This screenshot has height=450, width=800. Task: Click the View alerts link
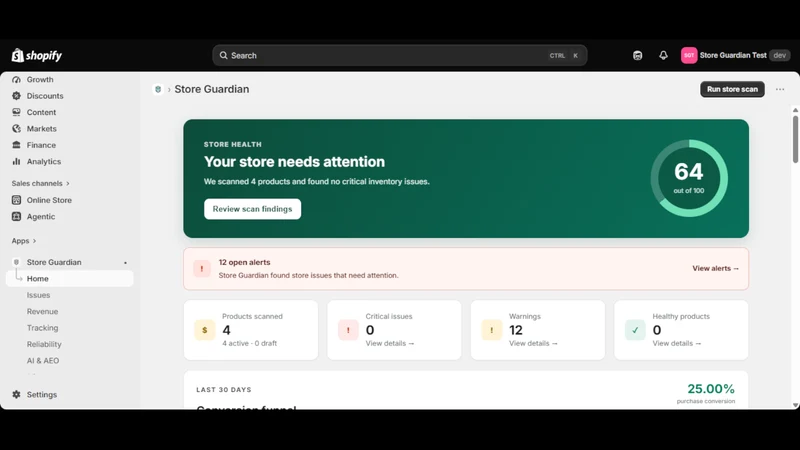pyautogui.click(x=715, y=268)
